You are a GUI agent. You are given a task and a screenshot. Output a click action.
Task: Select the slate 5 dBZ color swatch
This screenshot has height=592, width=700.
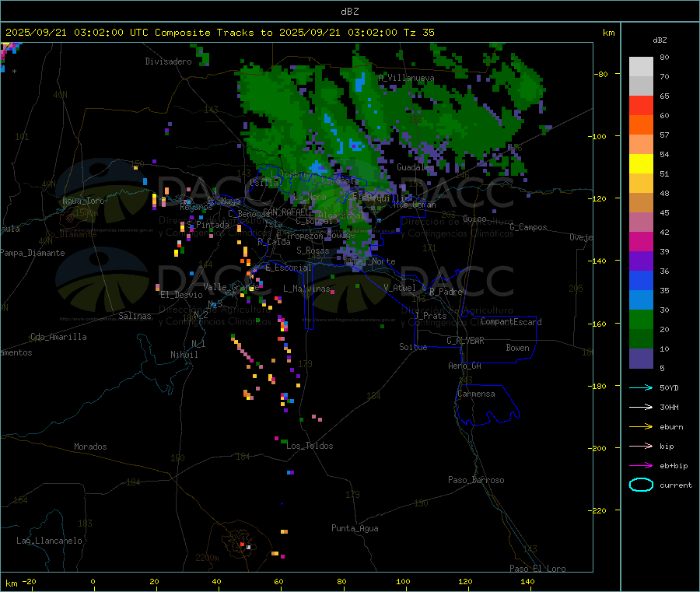click(641, 359)
